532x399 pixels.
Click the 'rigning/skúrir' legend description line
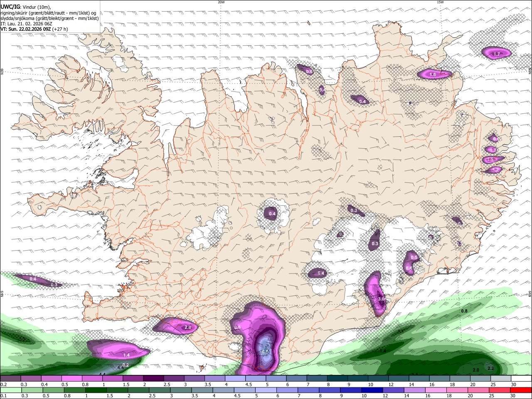click(48, 12)
